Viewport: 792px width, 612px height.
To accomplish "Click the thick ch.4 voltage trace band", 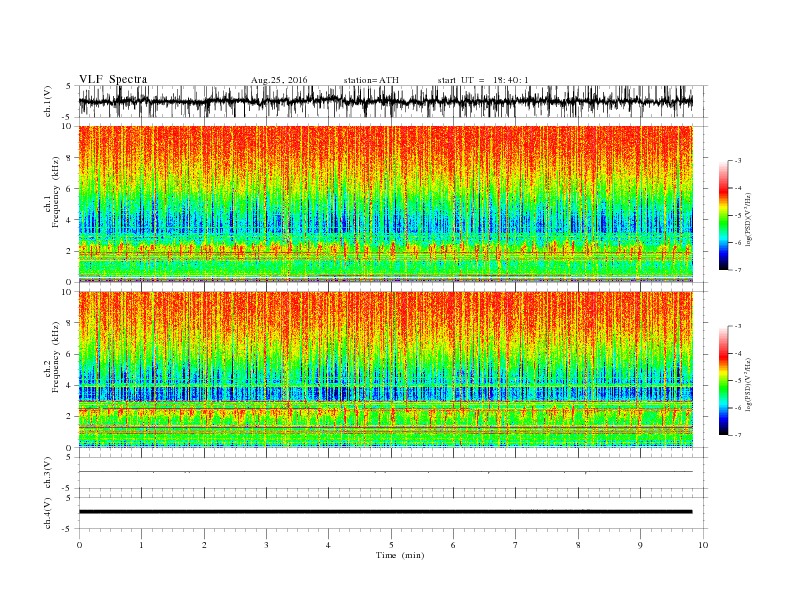I will (386, 512).
